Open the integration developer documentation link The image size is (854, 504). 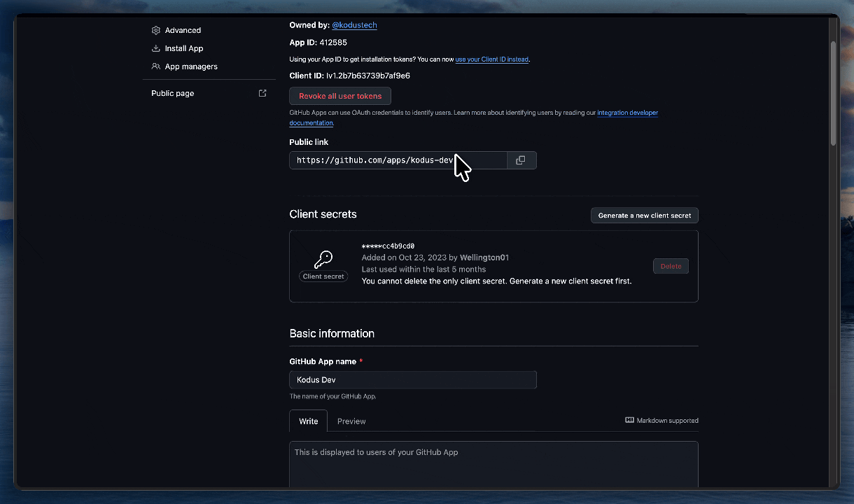627,113
